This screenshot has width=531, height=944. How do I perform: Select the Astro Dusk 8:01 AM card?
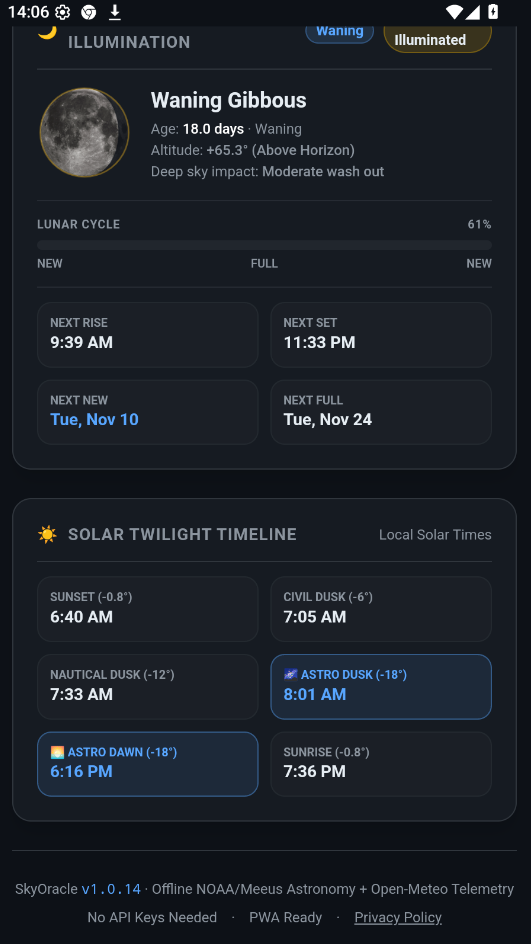pyautogui.click(x=381, y=687)
